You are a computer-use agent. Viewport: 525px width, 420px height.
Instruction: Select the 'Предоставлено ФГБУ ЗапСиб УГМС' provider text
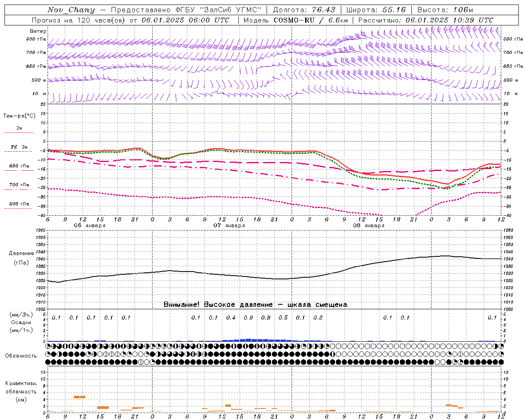pos(186,10)
